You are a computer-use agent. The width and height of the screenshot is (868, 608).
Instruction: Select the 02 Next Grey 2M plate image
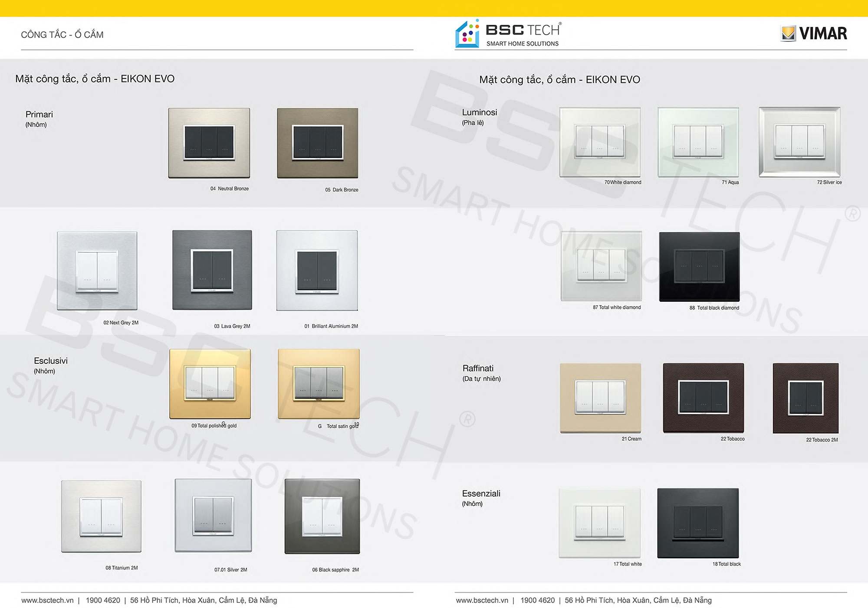(x=97, y=271)
